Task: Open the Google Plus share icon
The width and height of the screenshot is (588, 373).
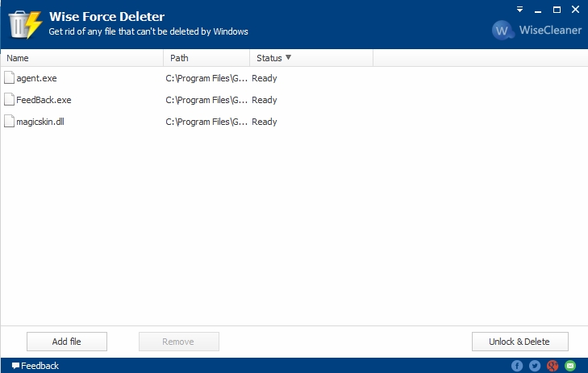Action: tap(553, 366)
